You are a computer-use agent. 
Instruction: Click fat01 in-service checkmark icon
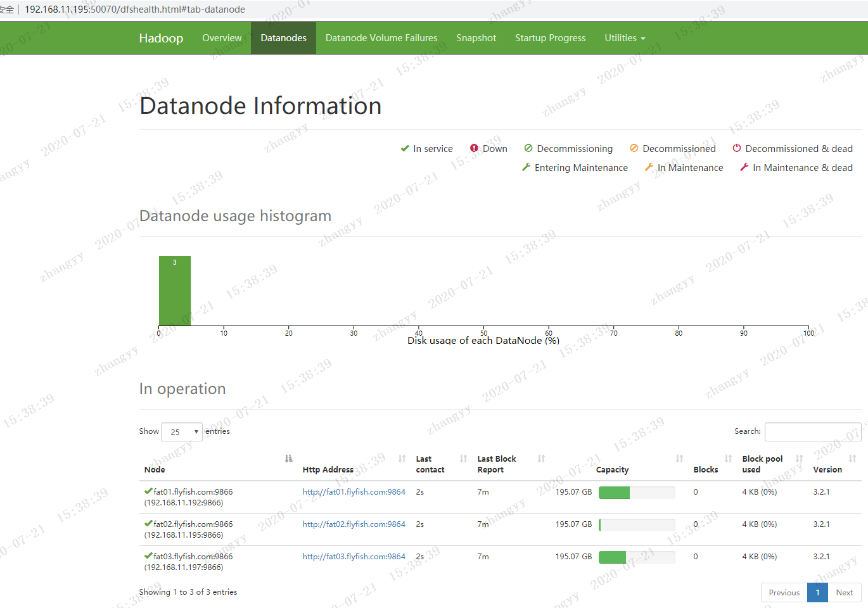(148, 491)
